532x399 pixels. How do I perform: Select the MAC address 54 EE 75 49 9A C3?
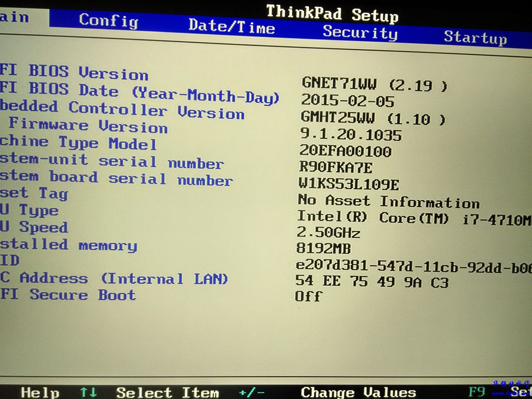(x=372, y=282)
